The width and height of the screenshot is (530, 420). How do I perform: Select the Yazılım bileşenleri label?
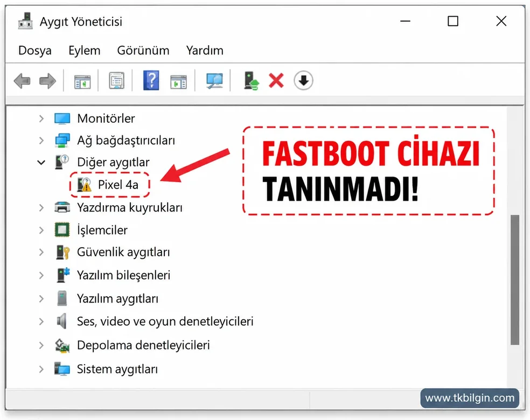coord(124,275)
